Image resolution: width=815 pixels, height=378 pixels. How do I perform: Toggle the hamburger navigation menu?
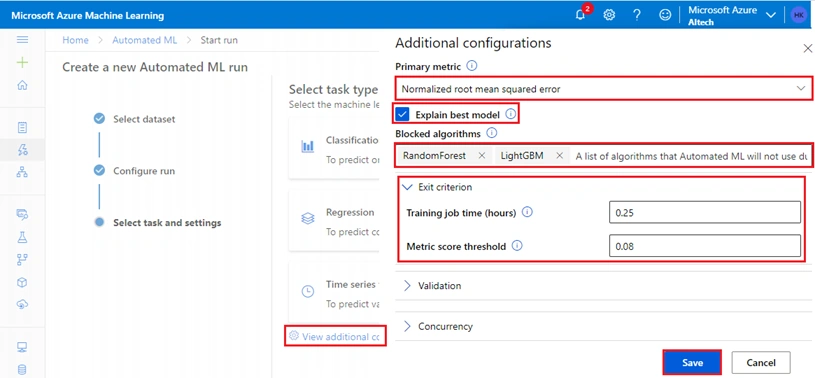22,40
